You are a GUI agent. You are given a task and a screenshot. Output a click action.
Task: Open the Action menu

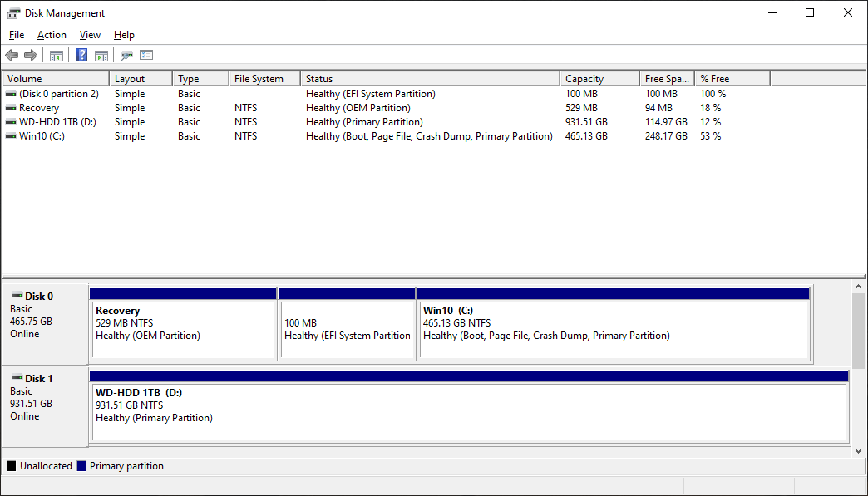pos(52,35)
